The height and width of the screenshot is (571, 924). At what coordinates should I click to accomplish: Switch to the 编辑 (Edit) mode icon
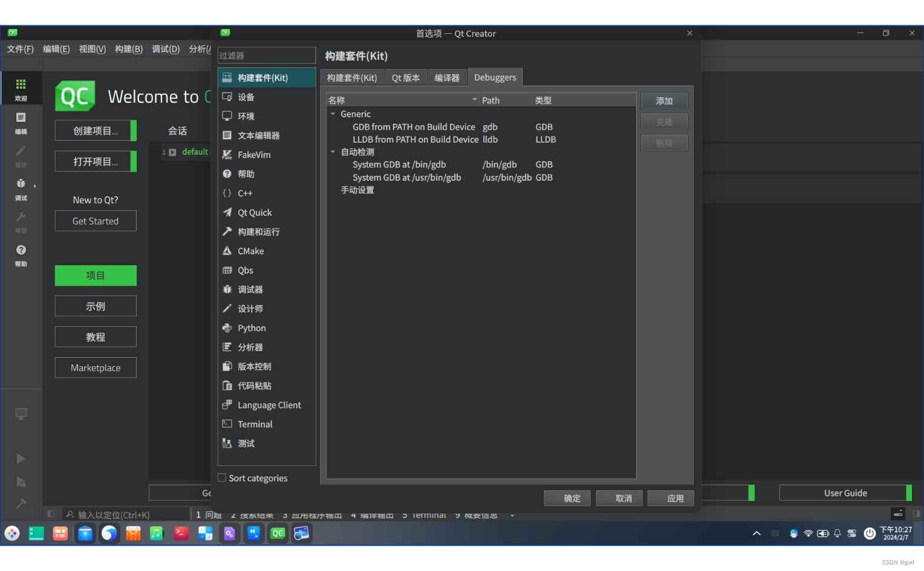pyautogui.click(x=21, y=122)
